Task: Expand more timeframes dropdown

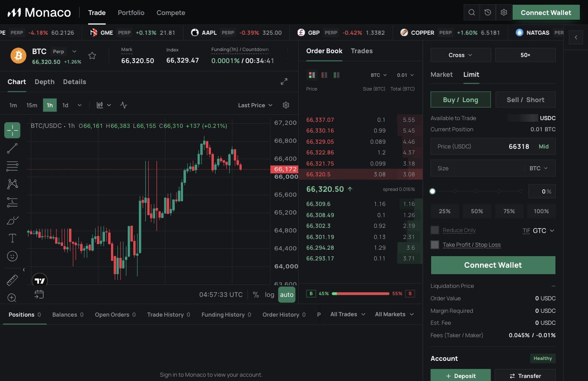Action: click(79, 105)
